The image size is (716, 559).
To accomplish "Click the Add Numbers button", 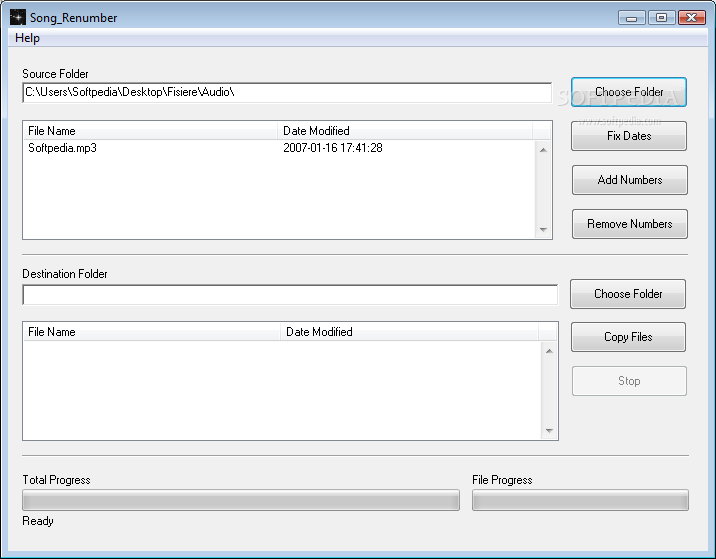I will (630, 180).
